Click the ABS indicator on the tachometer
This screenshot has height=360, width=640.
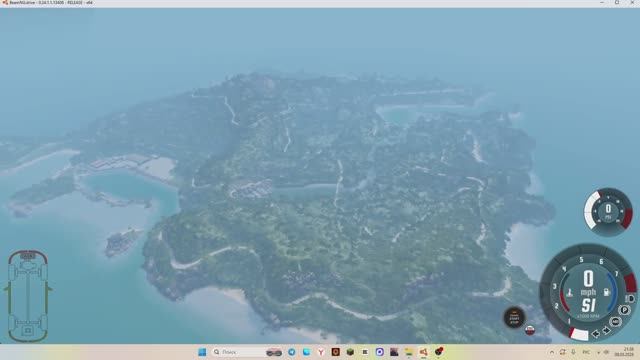(x=615, y=322)
